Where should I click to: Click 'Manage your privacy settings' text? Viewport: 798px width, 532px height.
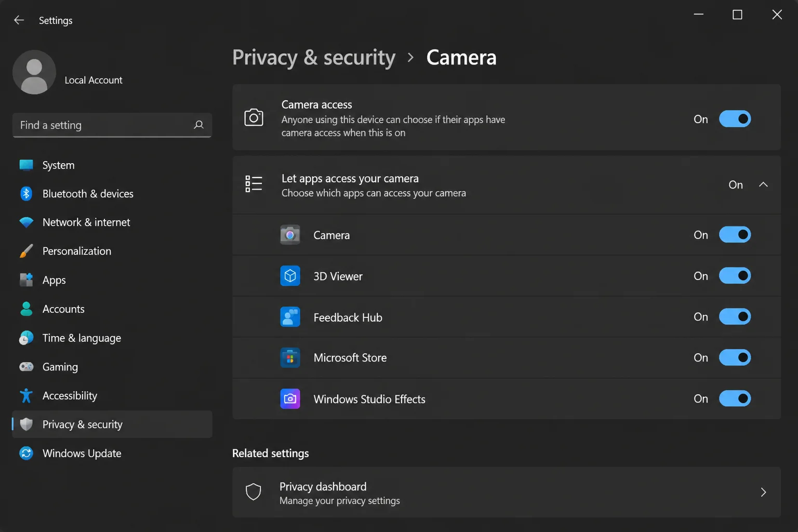point(340,501)
